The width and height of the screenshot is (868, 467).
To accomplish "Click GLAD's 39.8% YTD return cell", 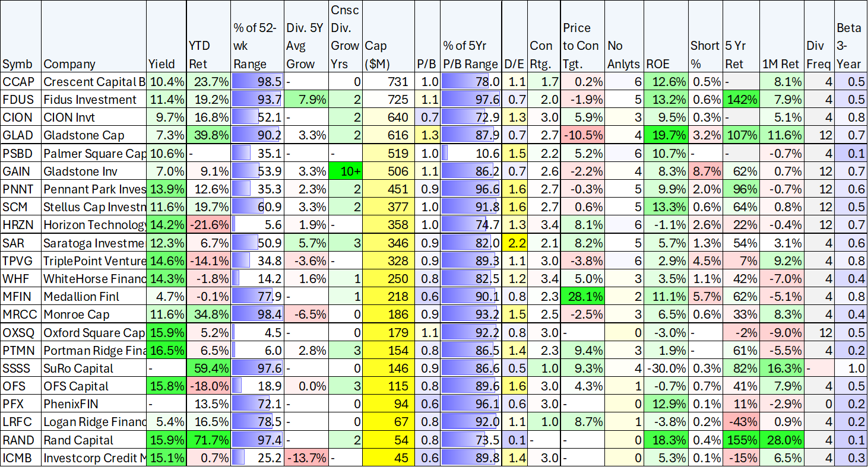I will tap(208, 135).
